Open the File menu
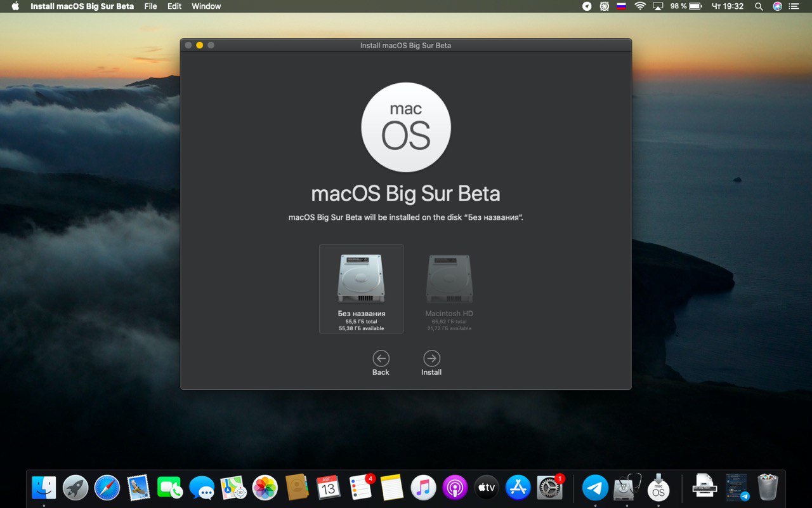Viewport: 812px width, 508px height. [x=150, y=6]
